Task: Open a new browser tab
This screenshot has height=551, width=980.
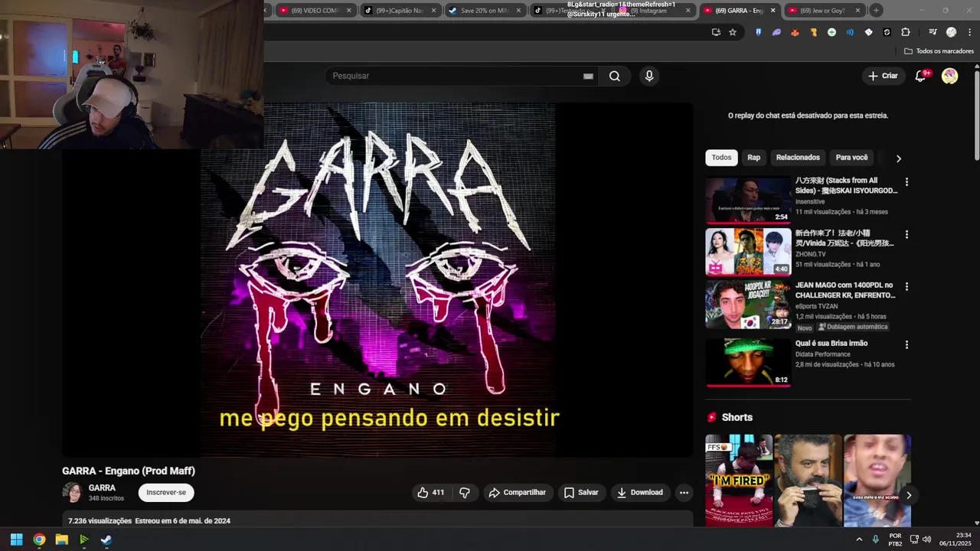Action: pos(876,10)
